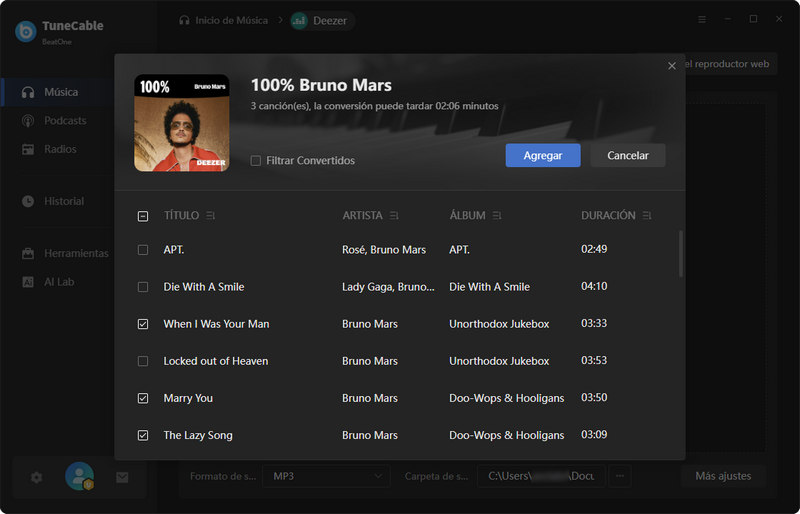The image size is (800, 514).
Task: Open the user profile avatar
Action: (x=79, y=477)
